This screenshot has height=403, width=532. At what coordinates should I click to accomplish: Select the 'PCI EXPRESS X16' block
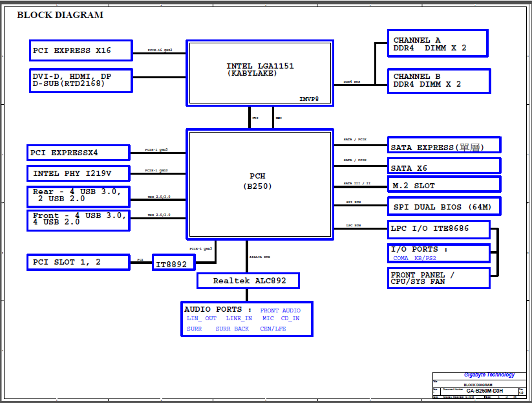click(81, 50)
